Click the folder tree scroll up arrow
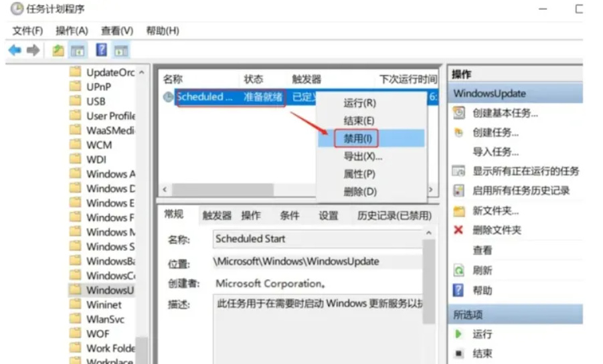This screenshot has width=603, height=364. [142, 72]
